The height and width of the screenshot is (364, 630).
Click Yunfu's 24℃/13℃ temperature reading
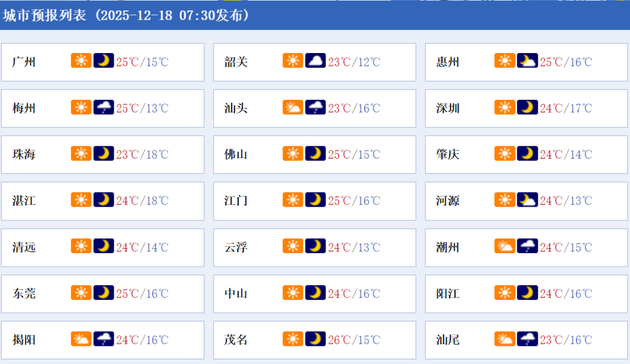coord(353,247)
